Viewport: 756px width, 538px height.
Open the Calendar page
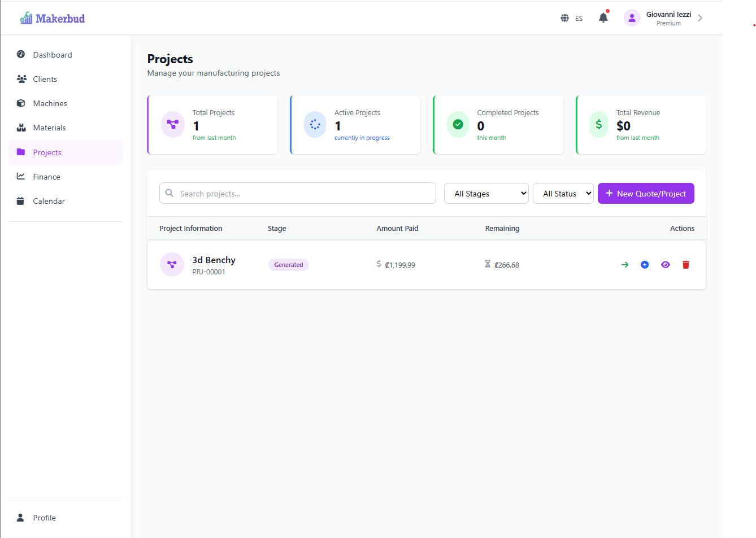coord(49,201)
